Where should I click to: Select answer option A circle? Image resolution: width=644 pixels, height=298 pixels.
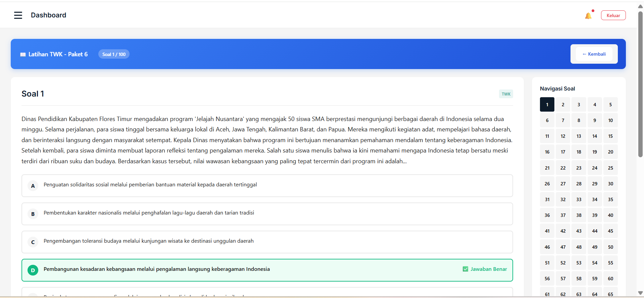33,186
